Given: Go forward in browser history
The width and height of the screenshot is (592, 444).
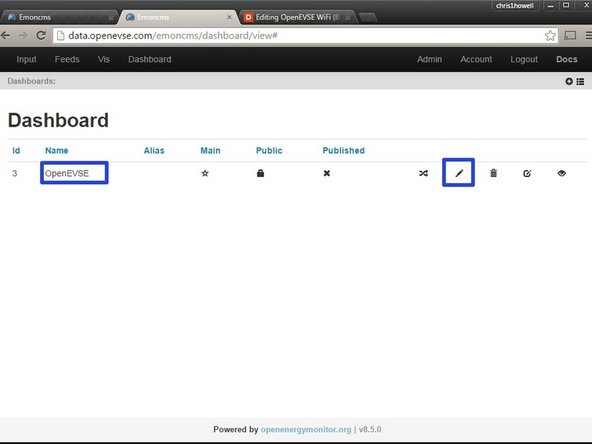Looking at the screenshot, I should pos(23,35).
